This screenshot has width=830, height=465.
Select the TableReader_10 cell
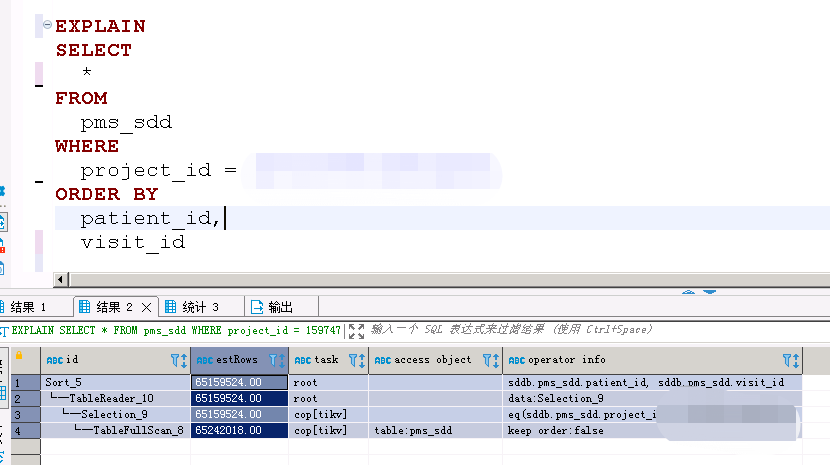115,398
